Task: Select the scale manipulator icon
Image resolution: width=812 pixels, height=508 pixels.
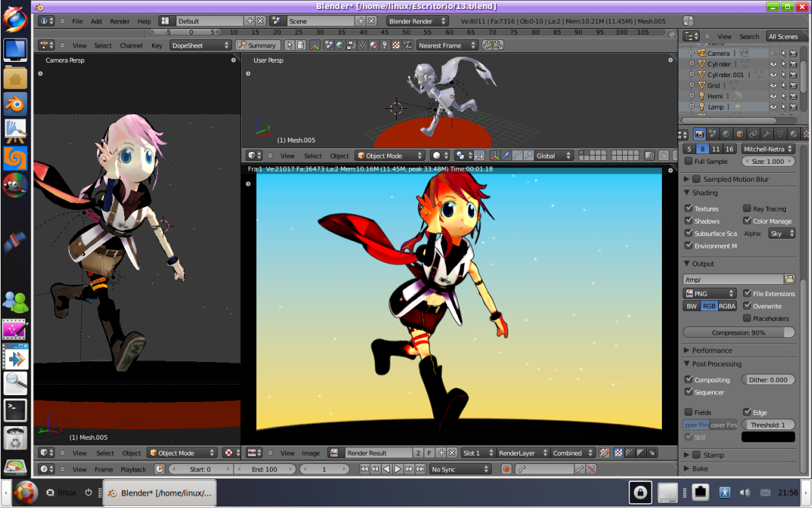Action: pos(528,156)
